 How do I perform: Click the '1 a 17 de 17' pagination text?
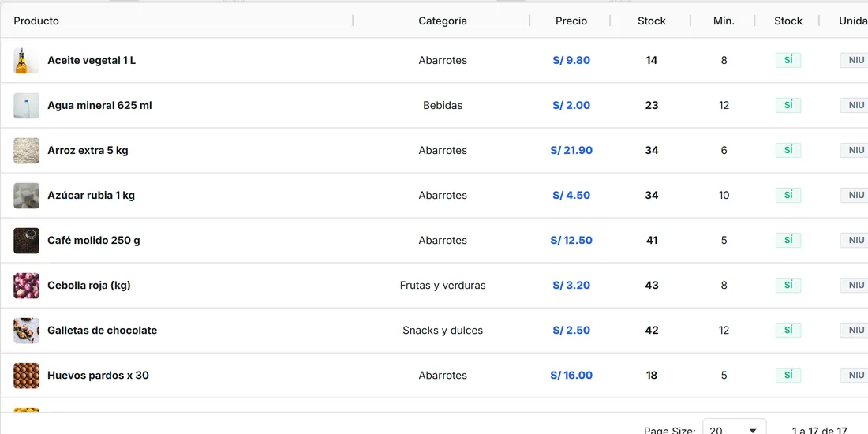(x=819, y=431)
